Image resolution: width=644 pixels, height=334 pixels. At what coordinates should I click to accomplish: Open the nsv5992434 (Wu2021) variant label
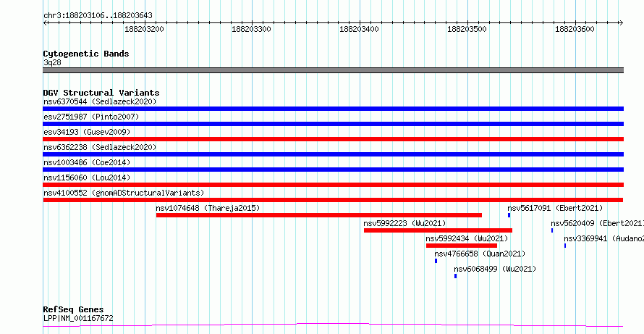coord(467,238)
